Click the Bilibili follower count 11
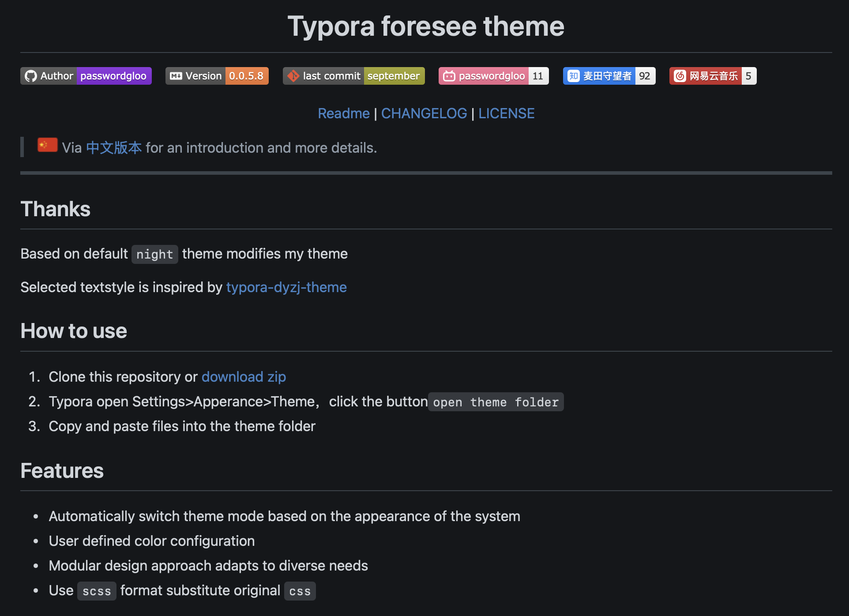Image resolution: width=849 pixels, height=616 pixels. 538,76
